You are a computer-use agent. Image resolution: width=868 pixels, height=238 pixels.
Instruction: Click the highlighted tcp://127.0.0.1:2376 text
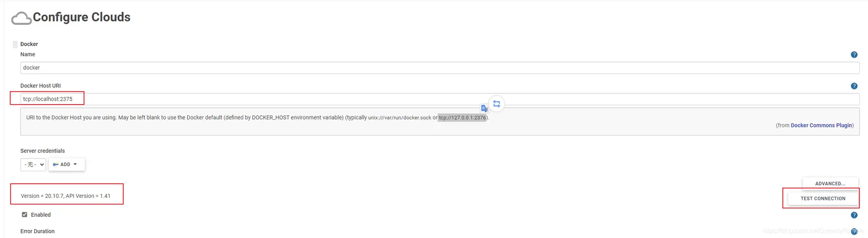(x=462, y=118)
